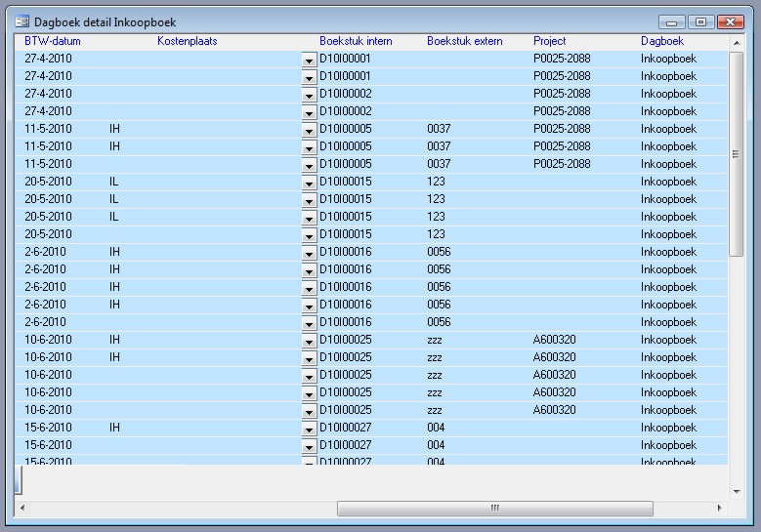
Task: Open dropdown in the first 20-5-2010 IL row
Action: click(x=309, y=183)
